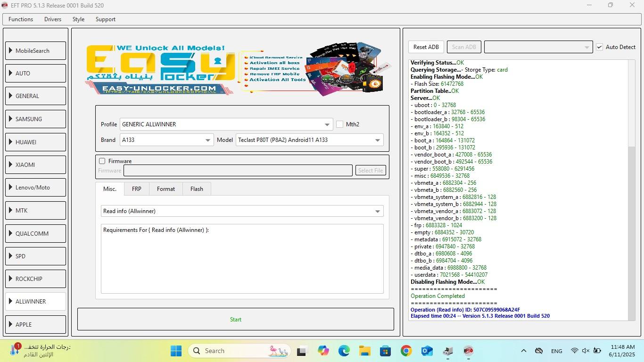
Task: Open the Support menu
Action: (x=106, y=19)
